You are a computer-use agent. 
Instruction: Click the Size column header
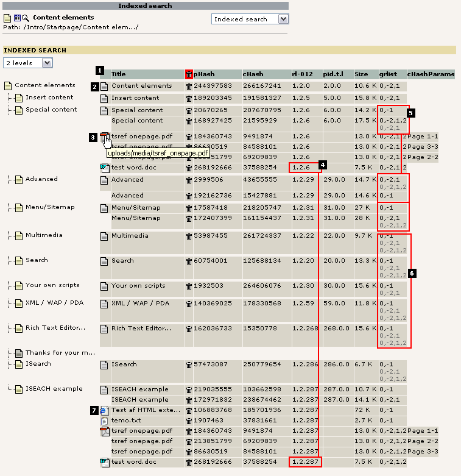pyautogui.click(x=362, y=74)
